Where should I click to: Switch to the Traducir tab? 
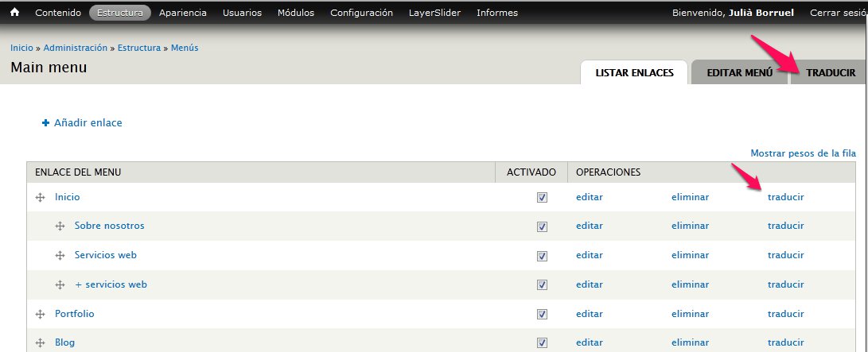pos(831,72)
